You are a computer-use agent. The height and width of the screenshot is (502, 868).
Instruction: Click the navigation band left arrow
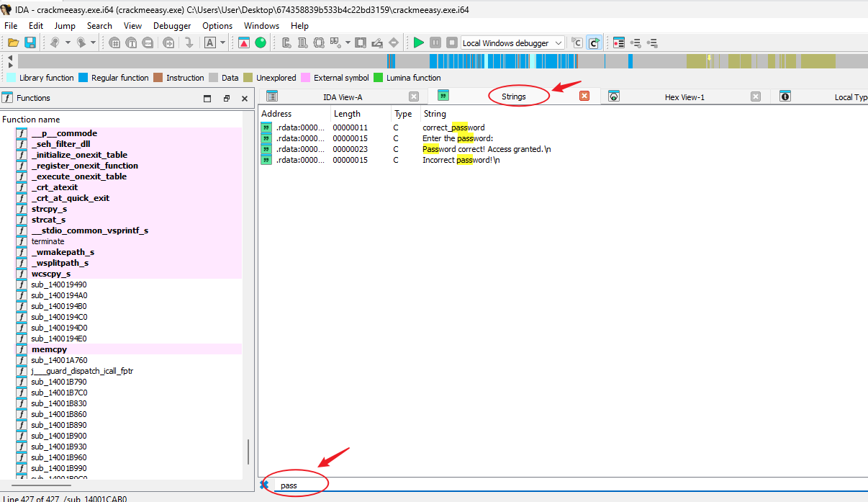(x=10, y=58)
